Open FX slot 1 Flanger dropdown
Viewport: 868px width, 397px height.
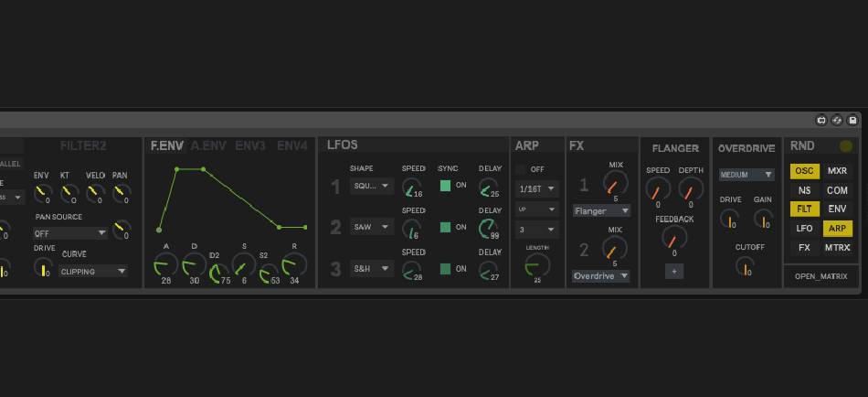602,210
